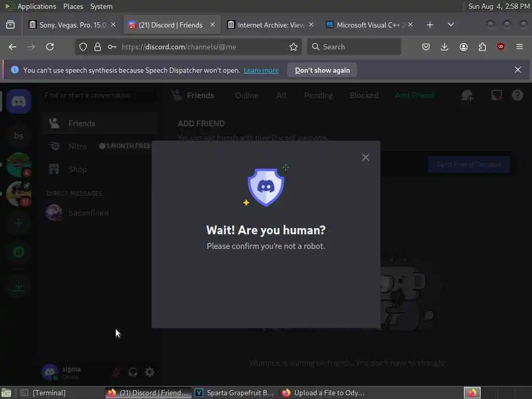Open the System menu
The height and width of the screenshot is (399, 532).
click(101, 6)
